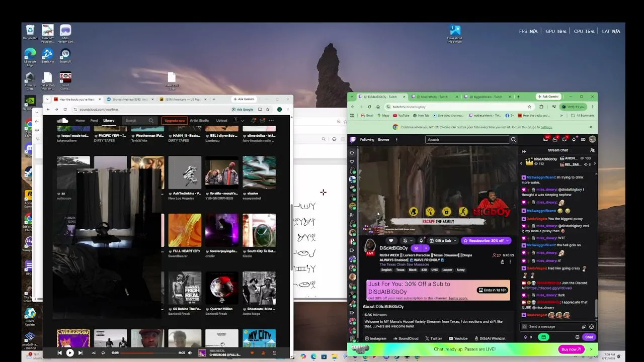This screenshot has height=362, width=644.
Task: Click the Twitch search field
Action: [467, 140]
